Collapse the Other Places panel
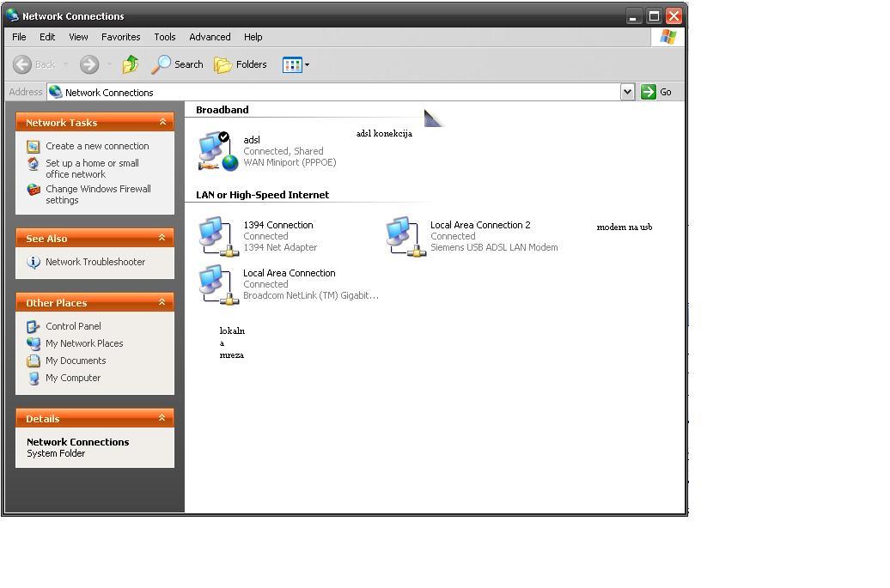The width and height of the screenshot is (890, 588). [x=162, y=303]
